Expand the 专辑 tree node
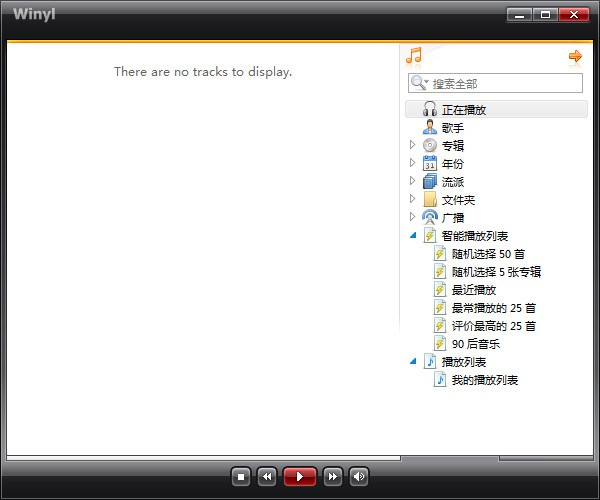The width and height of the screenshot is (600, 500). point(412,145)
